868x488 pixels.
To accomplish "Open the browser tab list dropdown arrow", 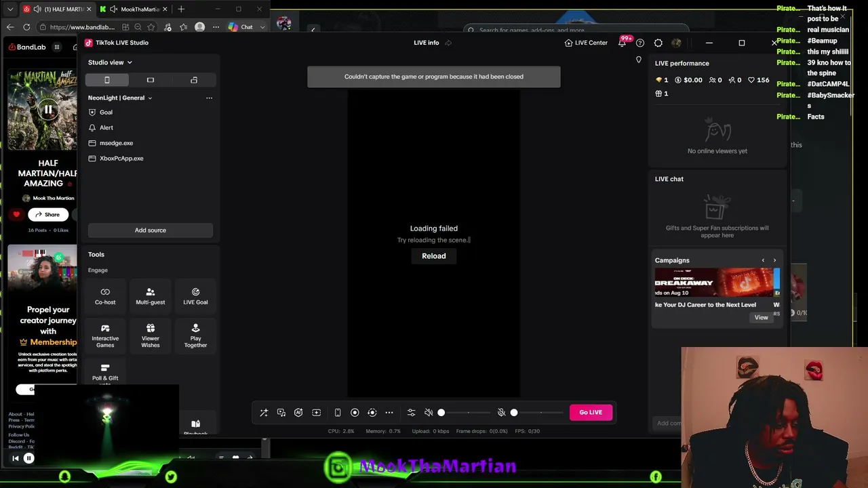I will 10,9.
